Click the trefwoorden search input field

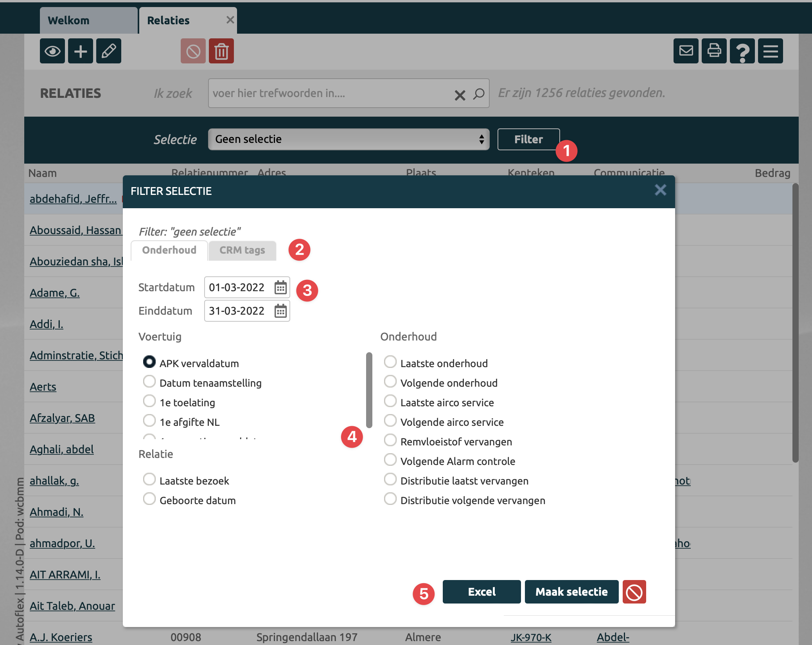(x=329, y=93)
